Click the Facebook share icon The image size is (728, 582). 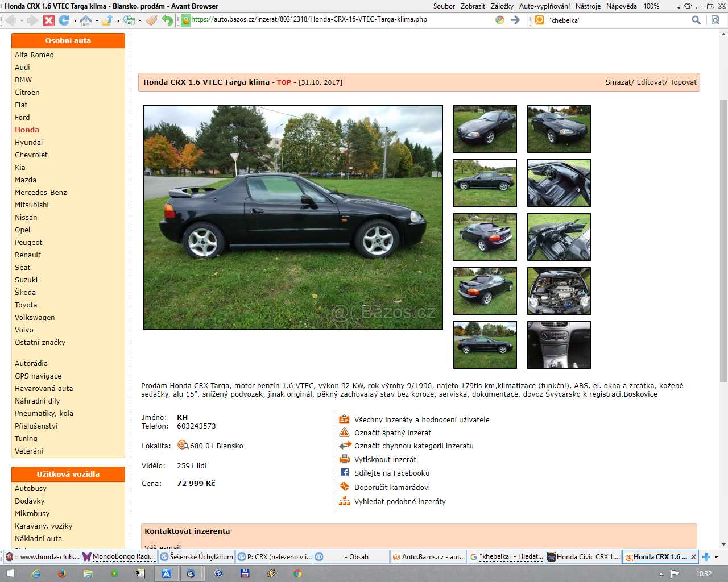pyautogui.click(x=345, y=473)
